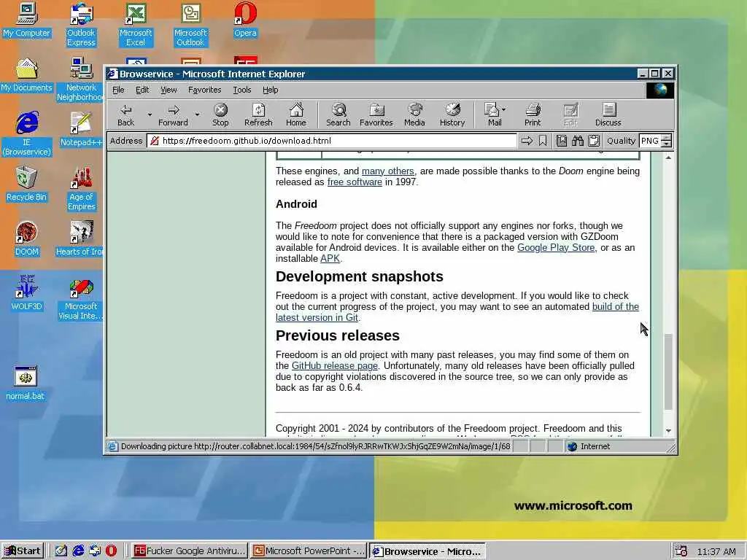This screenshot has height=560, width=747.
Task: Go back with the Back toolbar button
Action: point(125,114)
